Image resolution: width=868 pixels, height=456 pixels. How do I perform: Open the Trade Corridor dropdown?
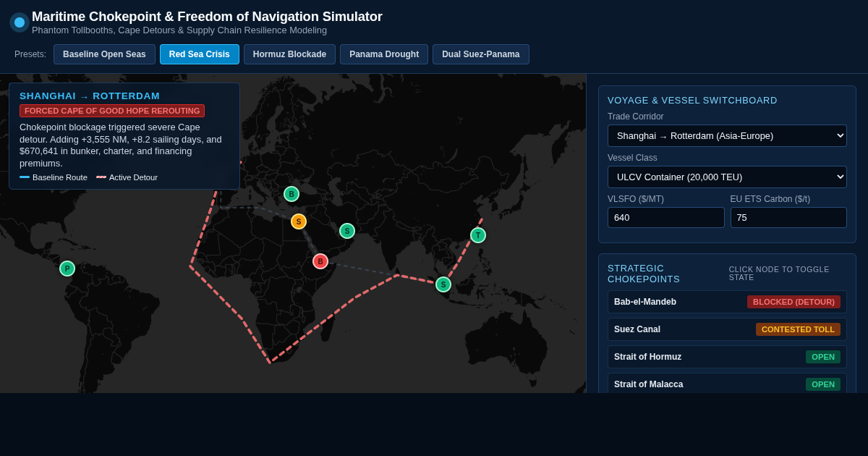(727, 136)
